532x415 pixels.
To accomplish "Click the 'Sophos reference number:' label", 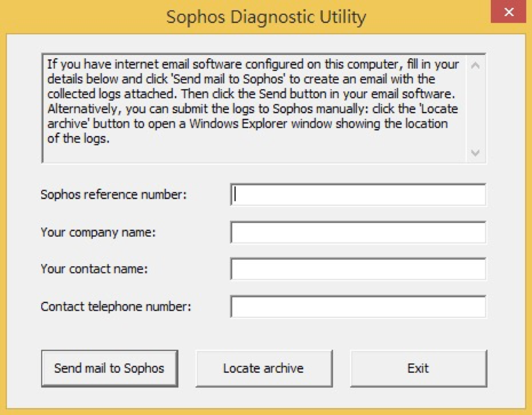I will (114, 194).
